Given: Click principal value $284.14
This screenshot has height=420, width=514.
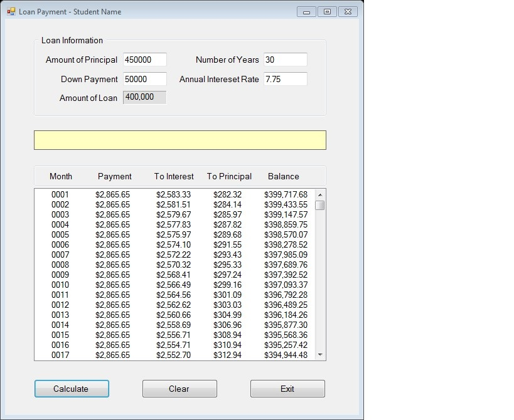Looking at the screenshot, I should (227, 204).
